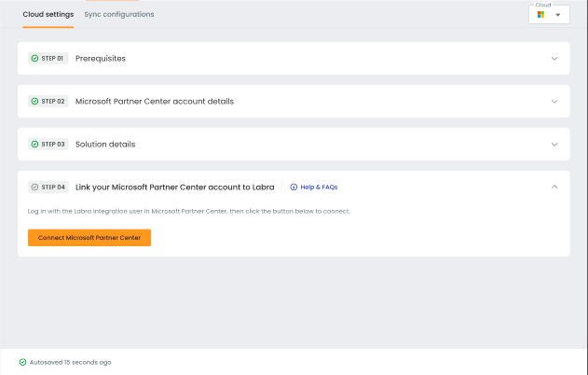Switch to the Cloud settings tab

tap(48, 14)
